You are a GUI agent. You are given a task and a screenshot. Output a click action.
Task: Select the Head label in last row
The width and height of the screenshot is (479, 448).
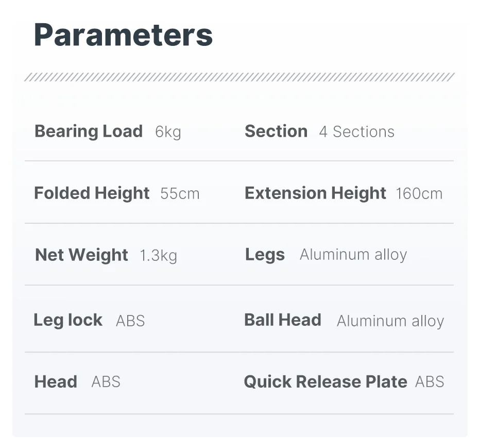coord(56,382)
